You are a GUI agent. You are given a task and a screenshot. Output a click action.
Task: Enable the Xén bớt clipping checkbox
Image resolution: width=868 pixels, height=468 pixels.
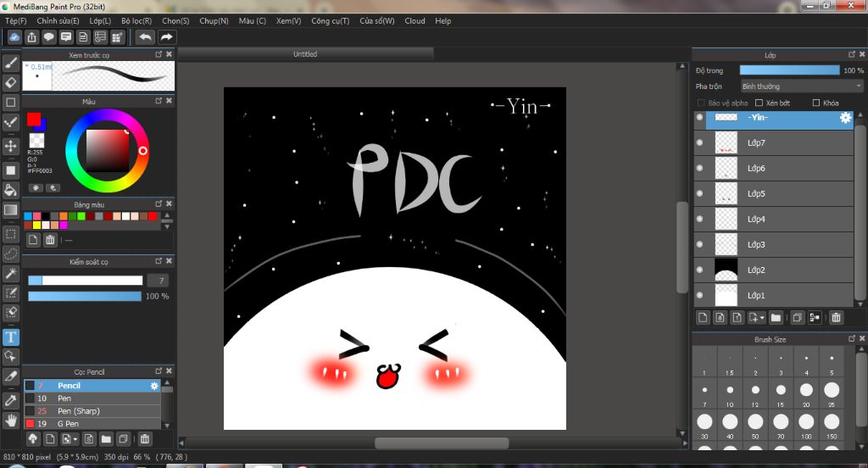759,103
